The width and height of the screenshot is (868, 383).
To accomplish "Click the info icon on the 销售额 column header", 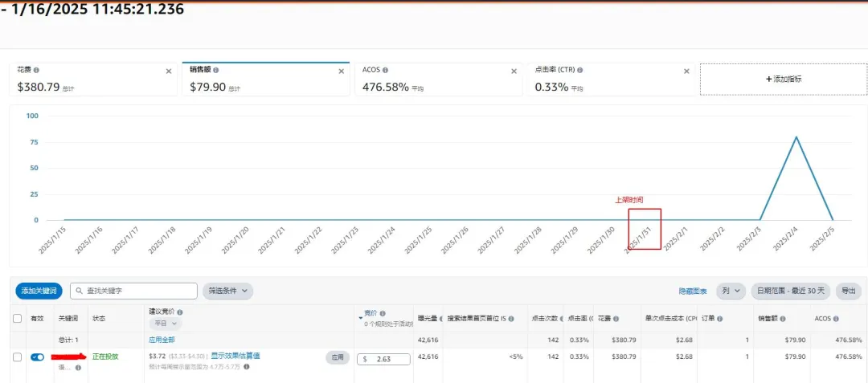I will coord(781,319).
